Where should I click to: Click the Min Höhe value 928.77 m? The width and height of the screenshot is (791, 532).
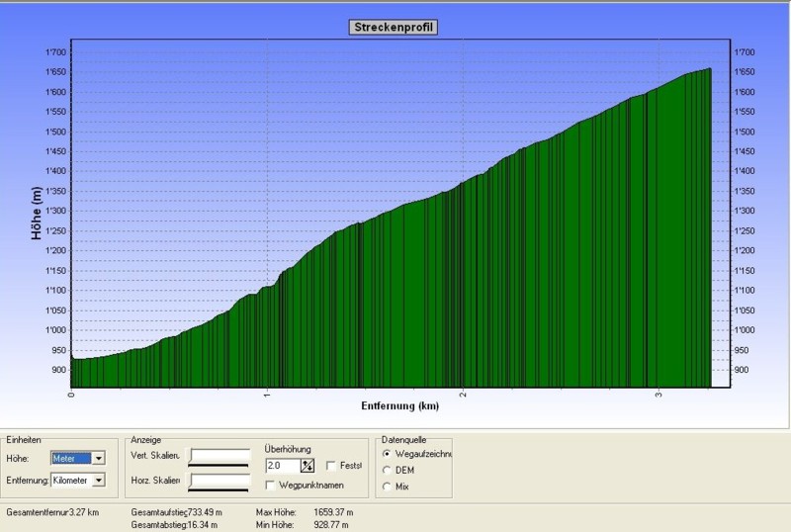(x=332, y=525)
